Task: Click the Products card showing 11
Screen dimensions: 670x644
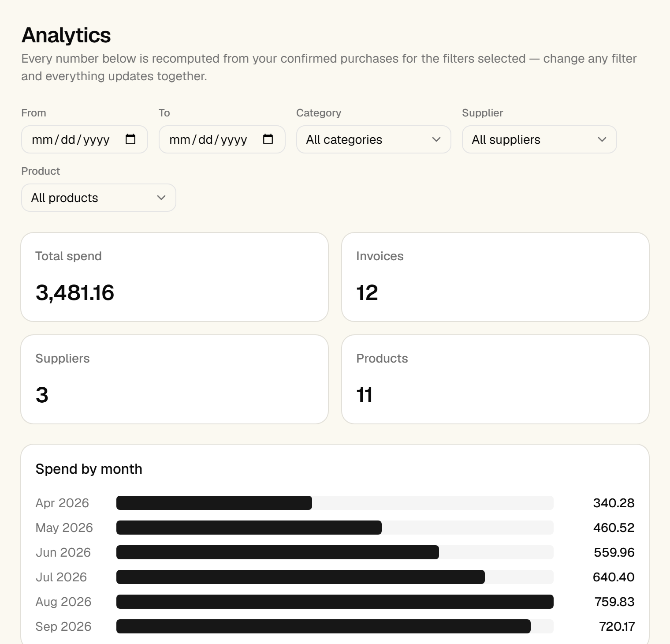Action: (495, 379)
